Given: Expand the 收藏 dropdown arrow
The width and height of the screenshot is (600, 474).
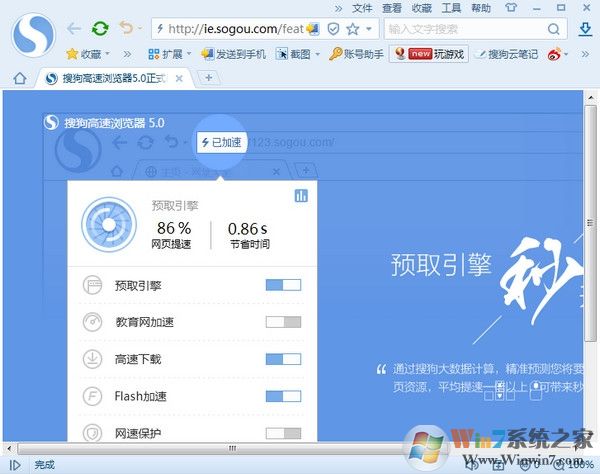Looking at the screenshot, I should 107,54.
